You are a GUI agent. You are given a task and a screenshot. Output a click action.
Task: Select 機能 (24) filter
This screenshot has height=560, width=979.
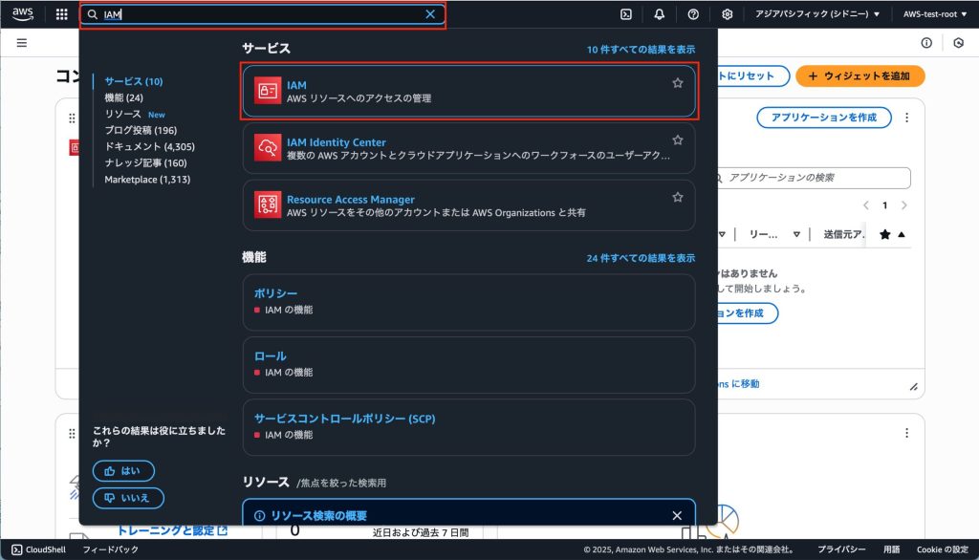[123, 97]
